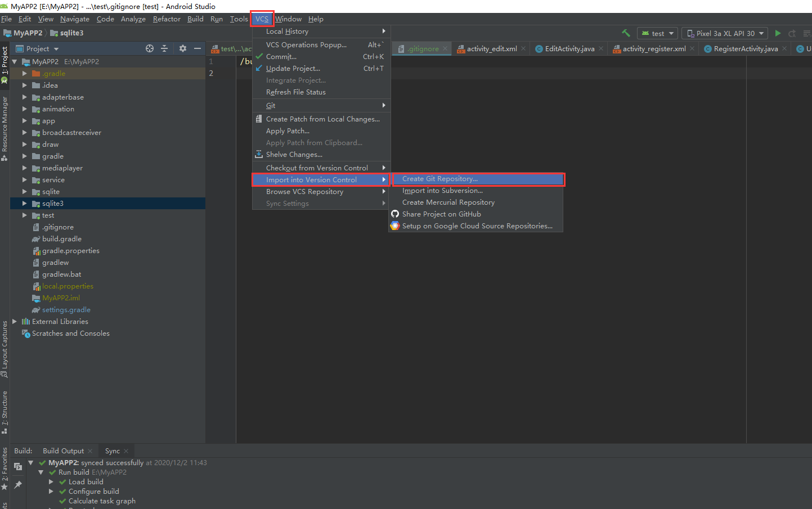Open Browse VCS Repository submenu
Viewport: 812px width, 509px height.
click(321, 191)
